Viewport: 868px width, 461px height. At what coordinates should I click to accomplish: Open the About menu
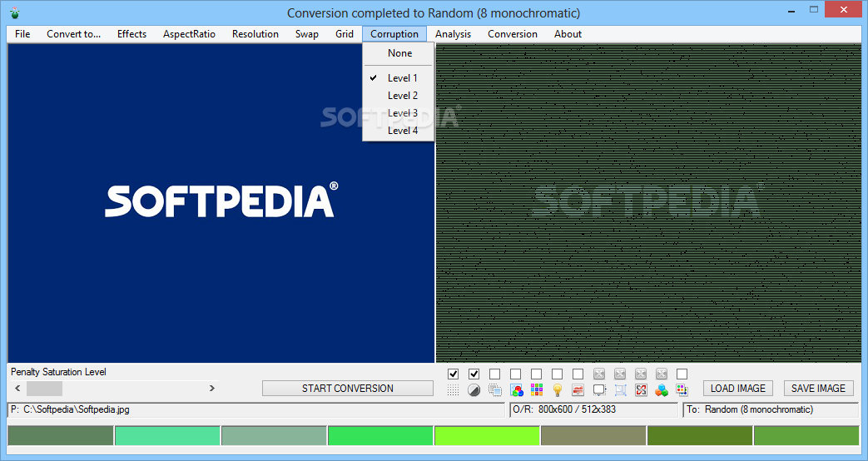pos(568,34)
